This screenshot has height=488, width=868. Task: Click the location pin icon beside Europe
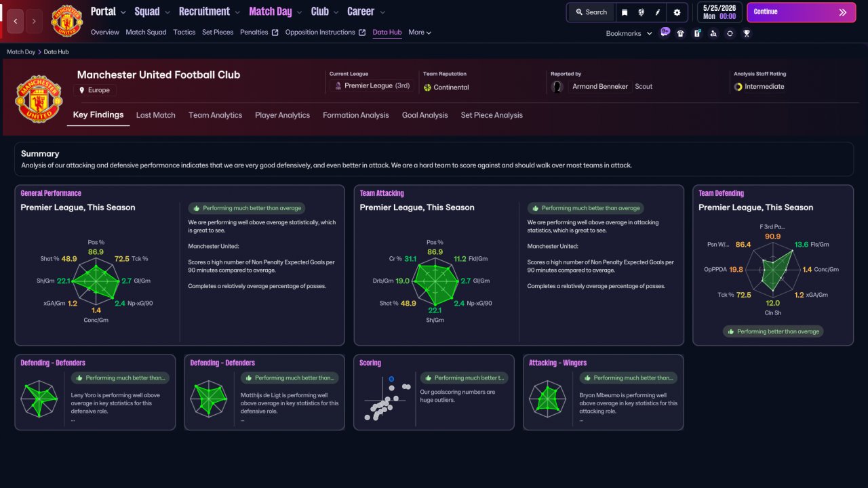pos(82,90)
